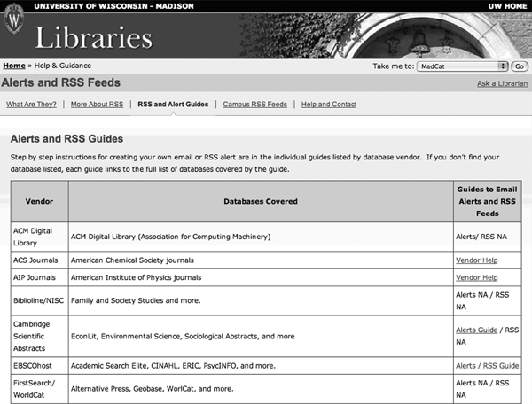Switch to 'What Are They?' tab
The width and height of the screenshot is (532, 404).
[31, 105]
